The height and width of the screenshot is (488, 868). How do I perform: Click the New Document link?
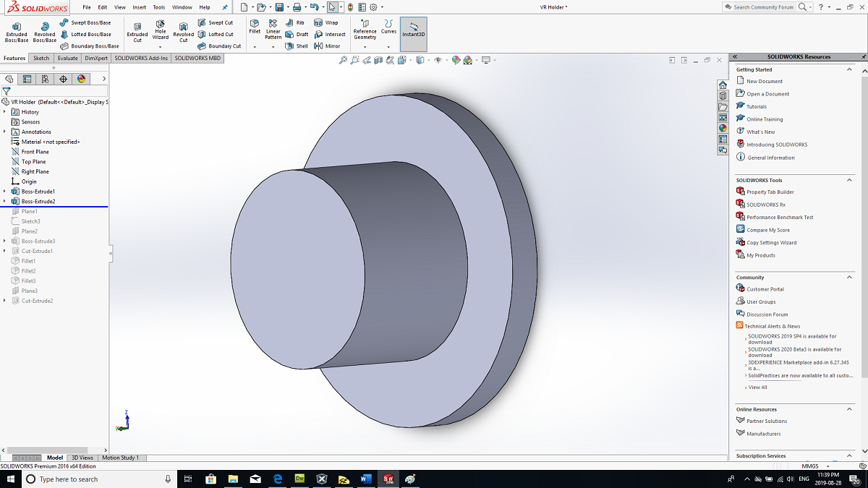(x=765, y=81)
